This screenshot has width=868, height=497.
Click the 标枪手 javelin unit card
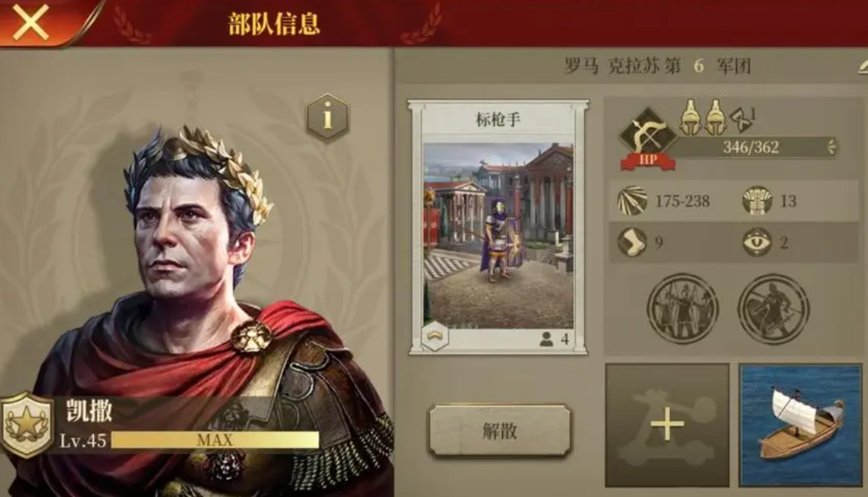point(498,227)
